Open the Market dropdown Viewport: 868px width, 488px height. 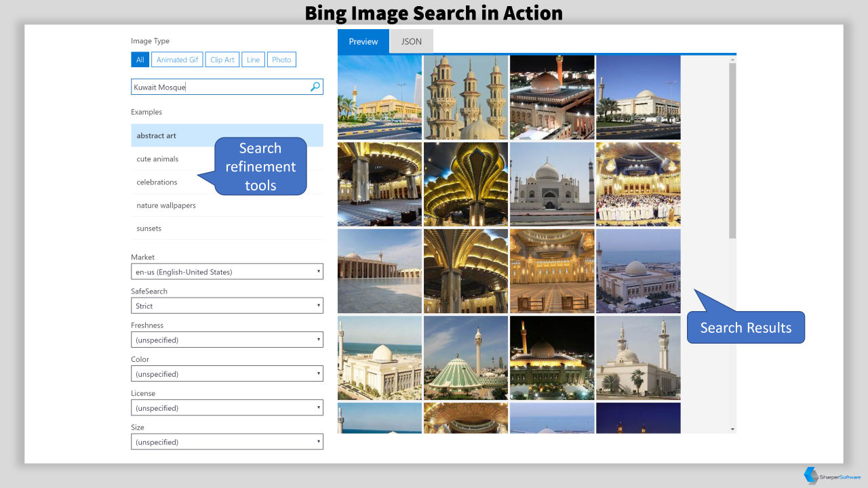point(227,272)
